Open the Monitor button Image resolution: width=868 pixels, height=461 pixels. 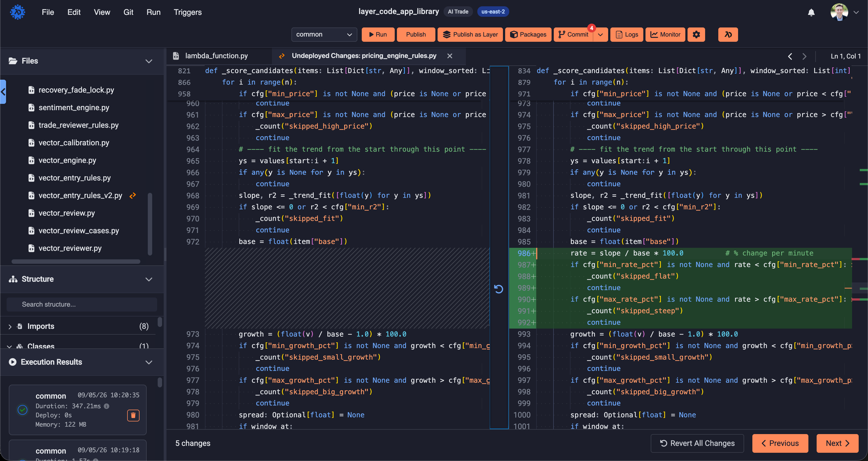click(665, 34)
